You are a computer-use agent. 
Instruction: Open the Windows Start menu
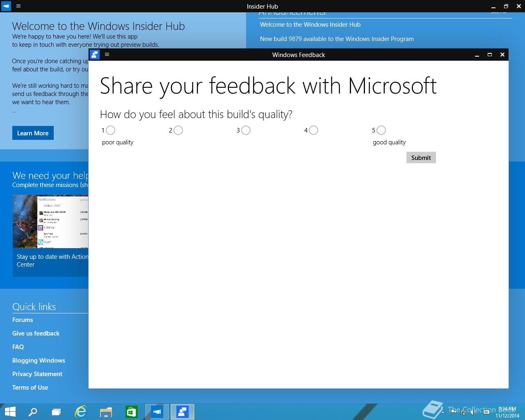10,412
